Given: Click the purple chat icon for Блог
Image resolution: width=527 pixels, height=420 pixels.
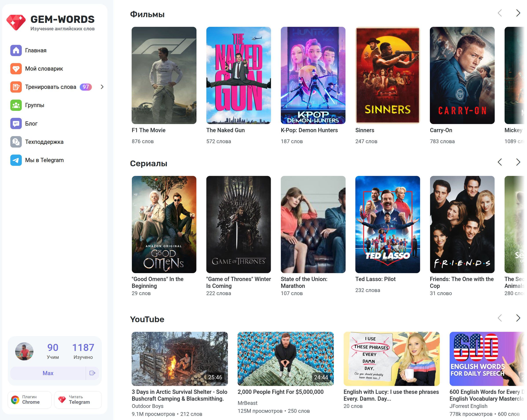Looking at the screenshot, I should pos(16,124).
